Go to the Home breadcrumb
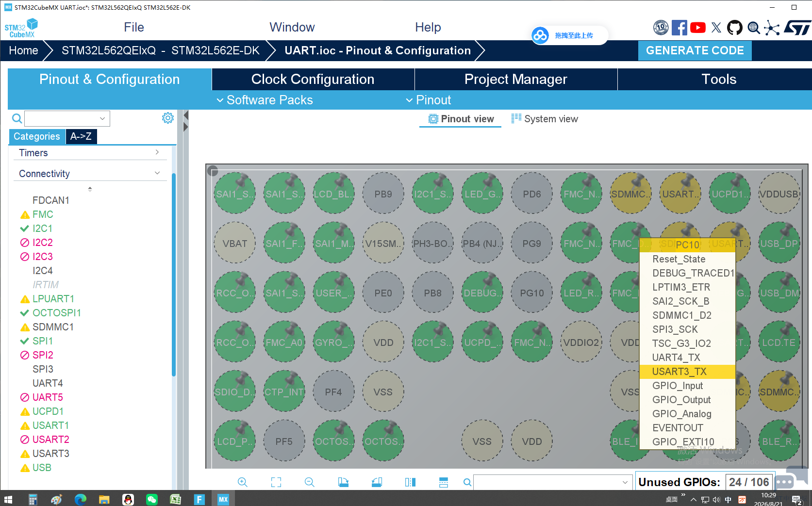 (x=23, y=50)
